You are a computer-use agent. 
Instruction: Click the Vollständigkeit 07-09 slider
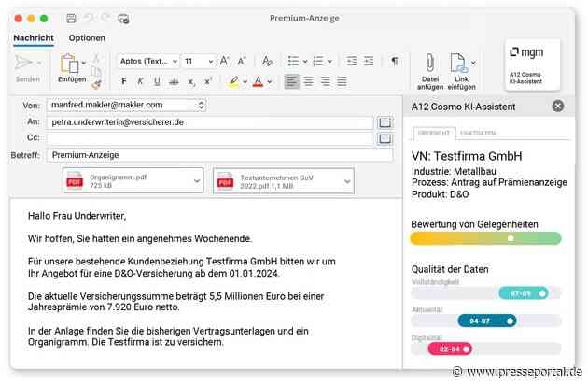pyautogui.click(x=485, y=293)
